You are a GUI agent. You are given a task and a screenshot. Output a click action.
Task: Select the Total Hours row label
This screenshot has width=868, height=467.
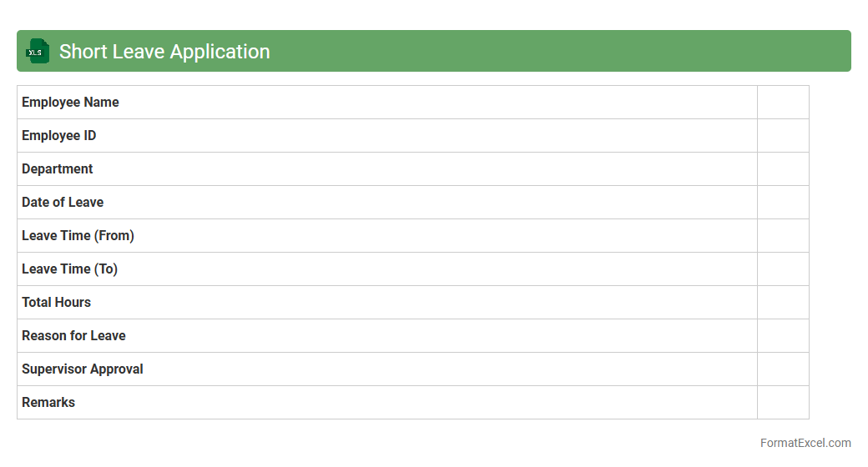pos(56,303)
